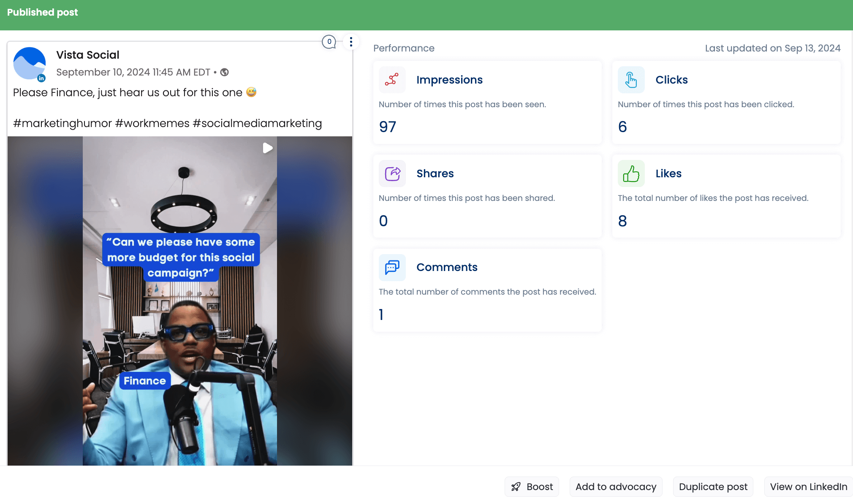Click the globe audience icon next to the timestamp
This screenshot has width=853, height=504.
pyautogui.click(x=224, y=72)
